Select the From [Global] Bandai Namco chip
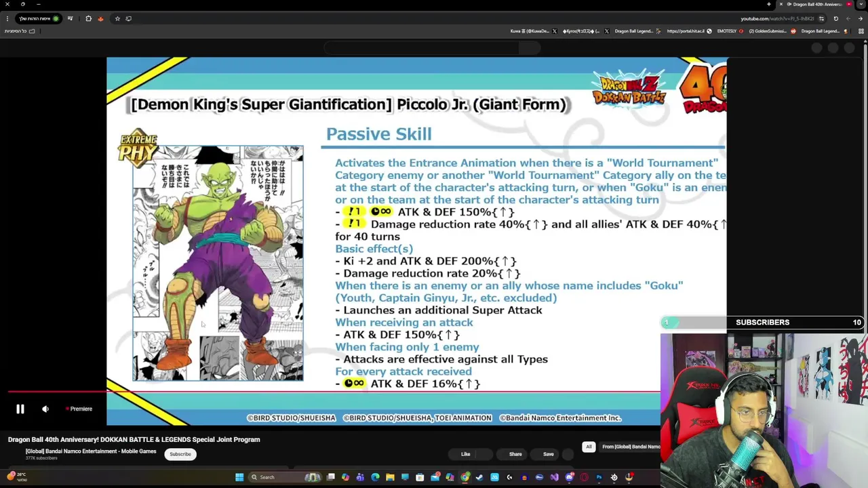 point(631,447)
